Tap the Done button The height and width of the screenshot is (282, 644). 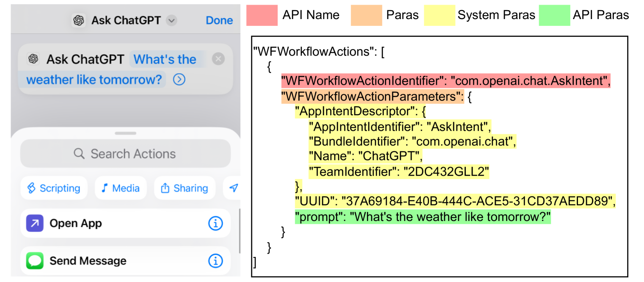point(219,20)
